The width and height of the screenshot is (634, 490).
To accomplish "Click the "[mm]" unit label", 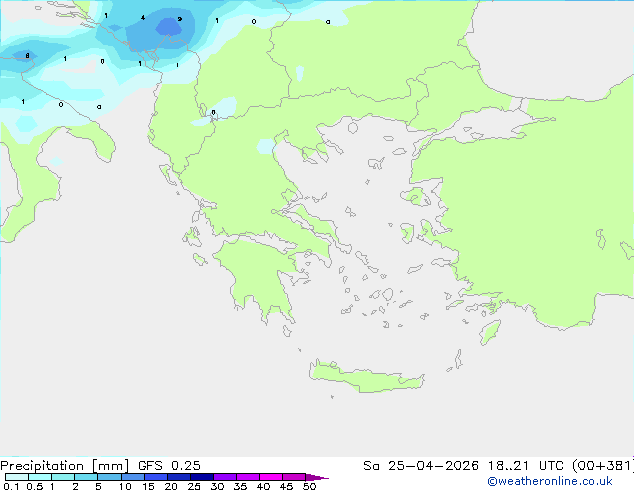I will click(x=110, y=466).
